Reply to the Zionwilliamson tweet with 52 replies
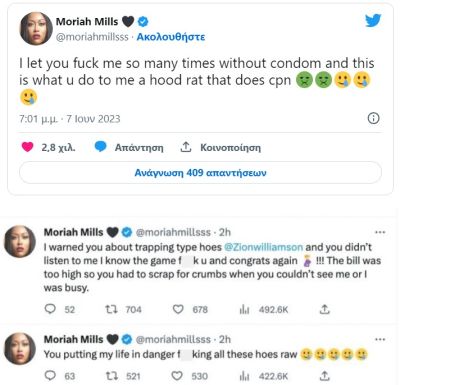This screenshot has width=450, height=385. tap(50, 309)
